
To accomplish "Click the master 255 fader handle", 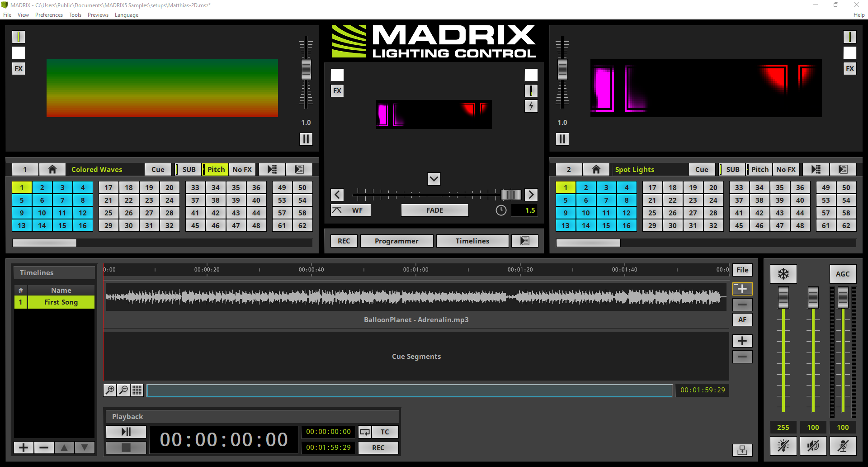I will (x=783, y=297).
